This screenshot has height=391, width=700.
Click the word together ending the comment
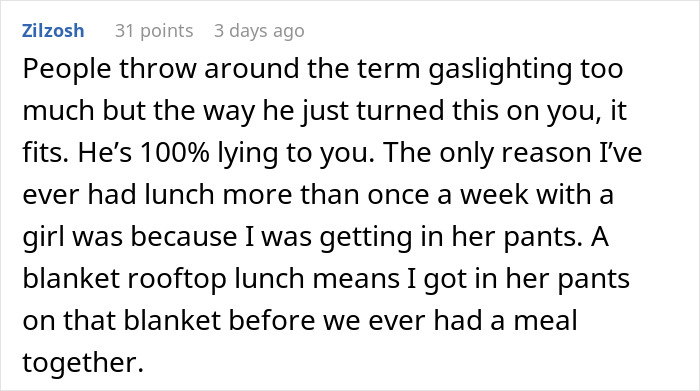tap(83, 363)
